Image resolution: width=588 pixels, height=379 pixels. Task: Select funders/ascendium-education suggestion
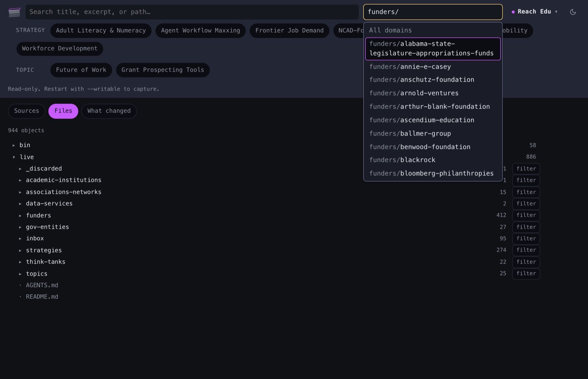(433, 120)
